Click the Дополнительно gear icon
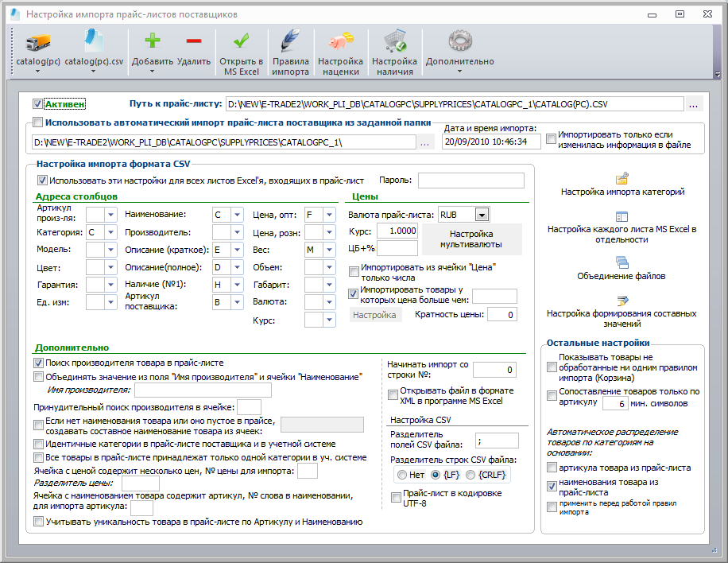The height and width of the screenshot is (563, 728). click(x=460, y=41)
